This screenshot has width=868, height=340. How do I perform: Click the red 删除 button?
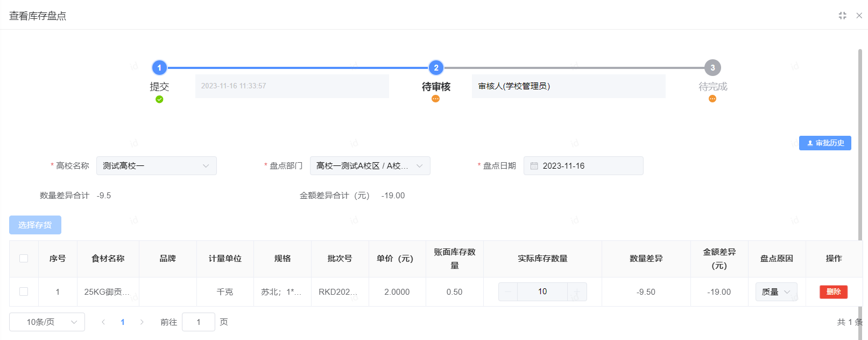pyautogui.click(x=834, y=292)
